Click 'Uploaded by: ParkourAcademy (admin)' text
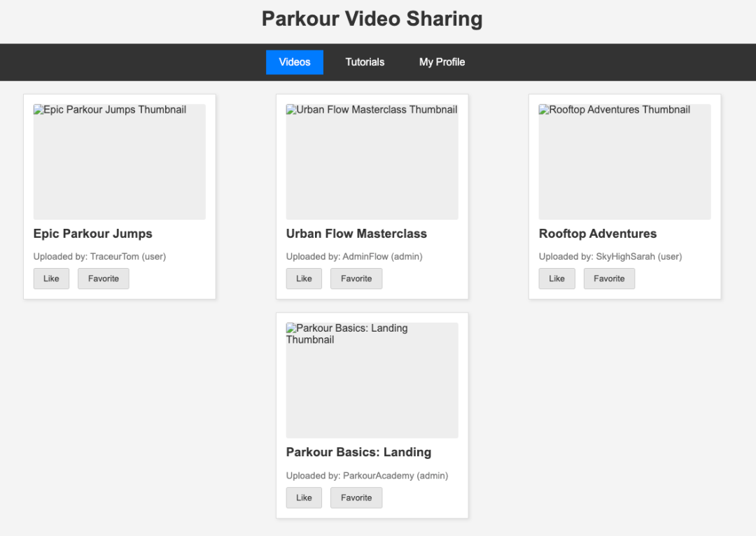This screenshot has height=536, width=756. tap(367, 476)
